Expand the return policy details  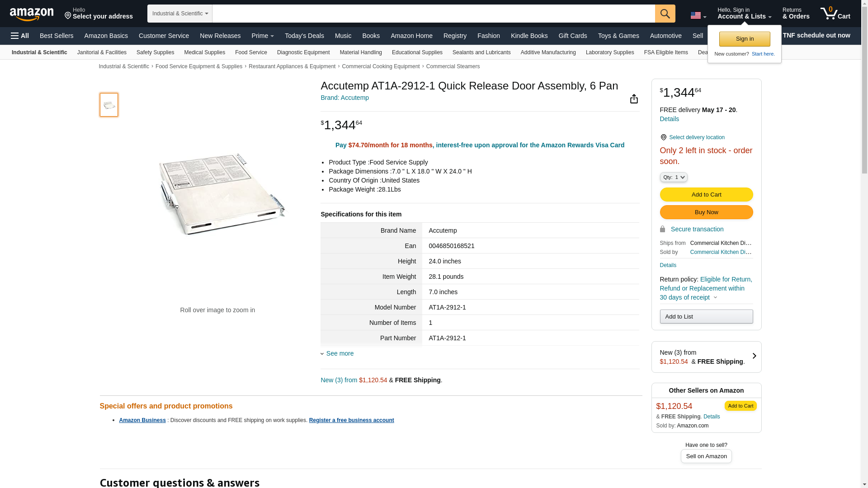(715, 297)
